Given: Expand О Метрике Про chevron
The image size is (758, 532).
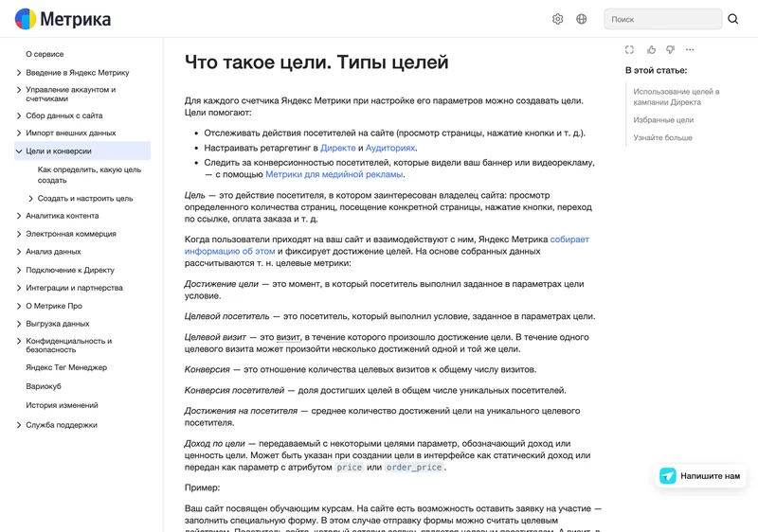Looking at the screenshot, I should pyautogui.click(x=19, y=306).
